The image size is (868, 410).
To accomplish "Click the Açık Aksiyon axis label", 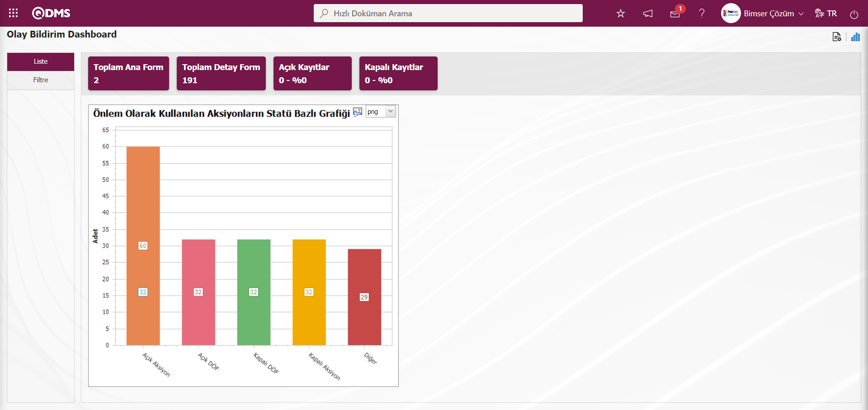I will coord(156,365).
